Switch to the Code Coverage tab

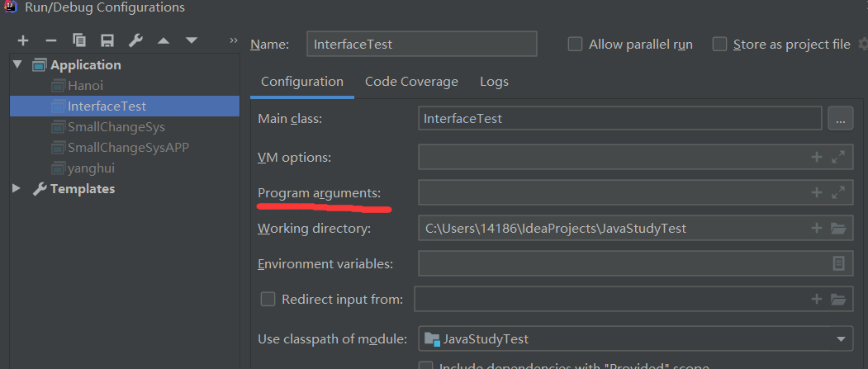point(411,82)
